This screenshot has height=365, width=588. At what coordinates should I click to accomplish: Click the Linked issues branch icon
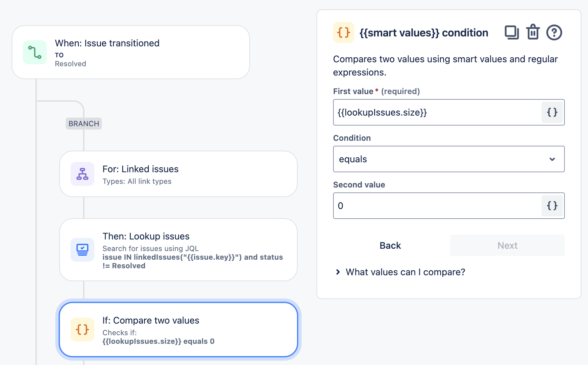[x=82, y=174]
